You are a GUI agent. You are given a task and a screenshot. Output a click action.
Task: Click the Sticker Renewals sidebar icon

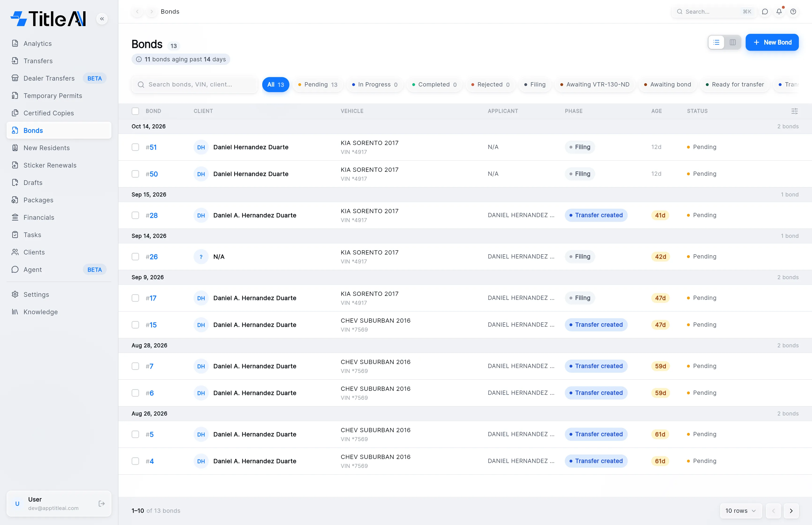[x=15, y=165]
